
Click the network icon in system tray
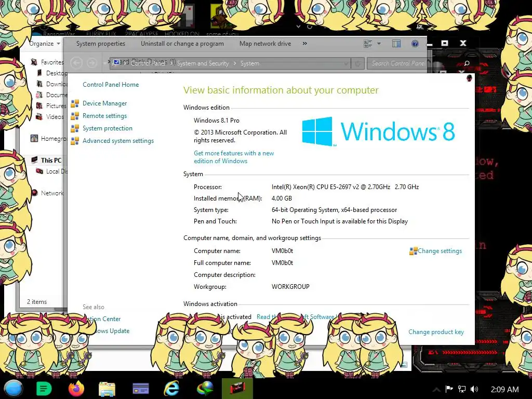tap(461, 389)
